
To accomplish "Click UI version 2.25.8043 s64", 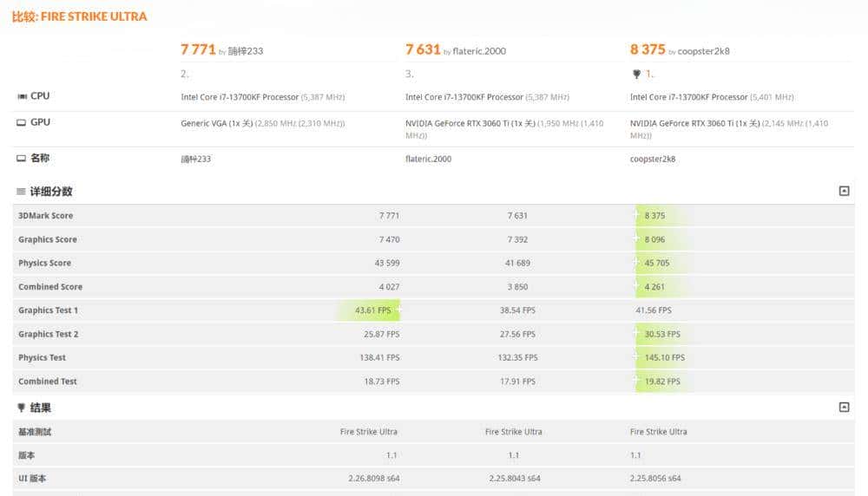I will [514, 479].
